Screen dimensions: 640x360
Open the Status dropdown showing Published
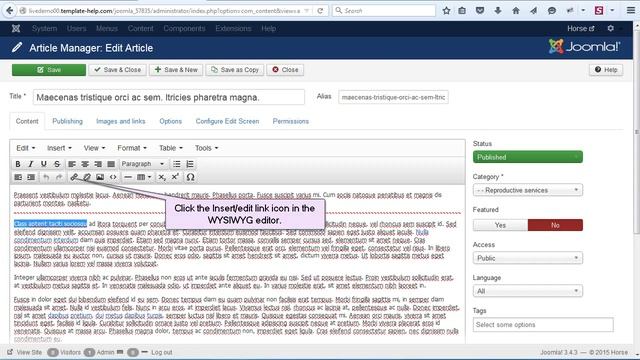click(528, 157)
